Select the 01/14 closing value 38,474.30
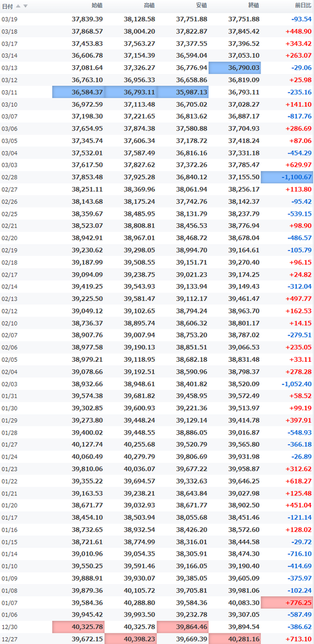This screenshot has height=644, width=314. 244,554
